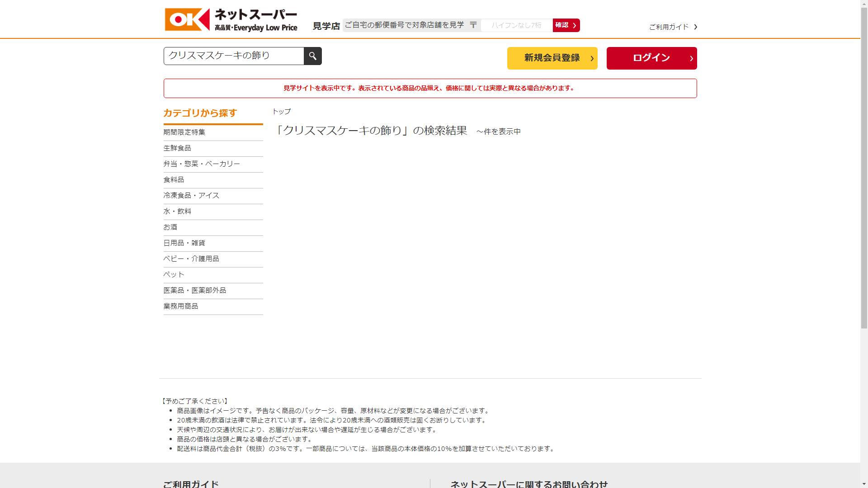Open the 期間限定特集 category

point(184,132)
